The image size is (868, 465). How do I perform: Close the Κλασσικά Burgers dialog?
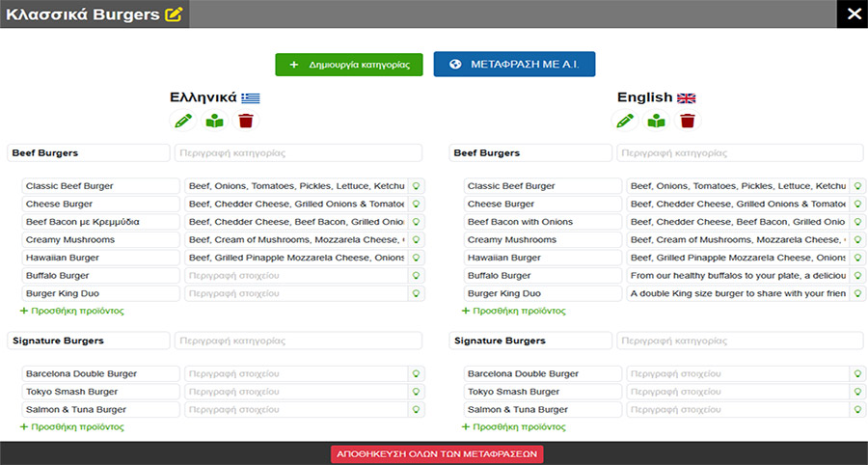pyautogui.click(x=853, y=14)
